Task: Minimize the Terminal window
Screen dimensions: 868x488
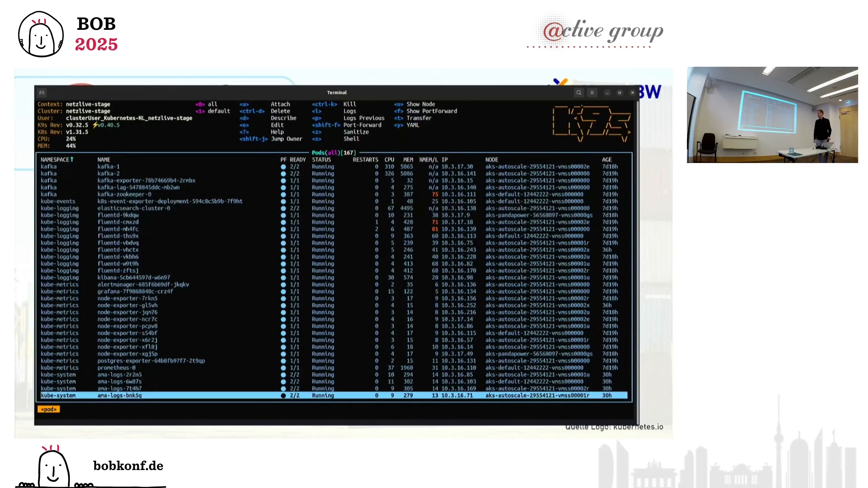Action: [607, 93]
